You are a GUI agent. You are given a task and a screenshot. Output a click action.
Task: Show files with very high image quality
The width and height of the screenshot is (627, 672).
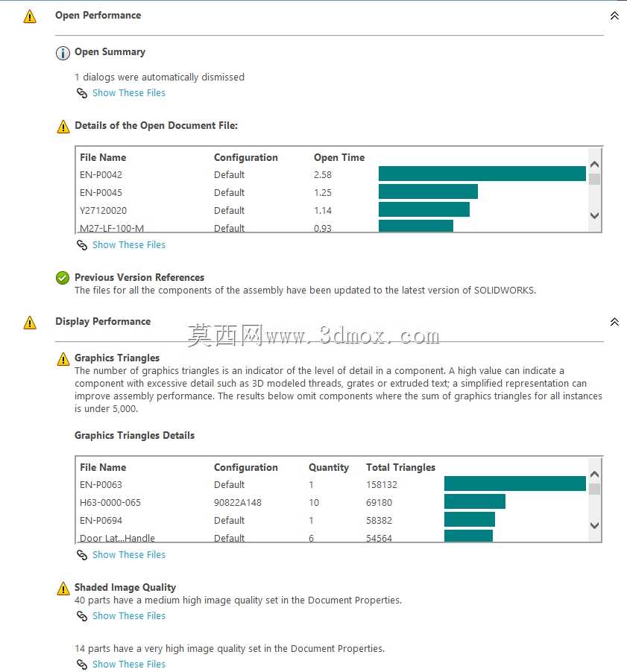[x=129, y=664]
